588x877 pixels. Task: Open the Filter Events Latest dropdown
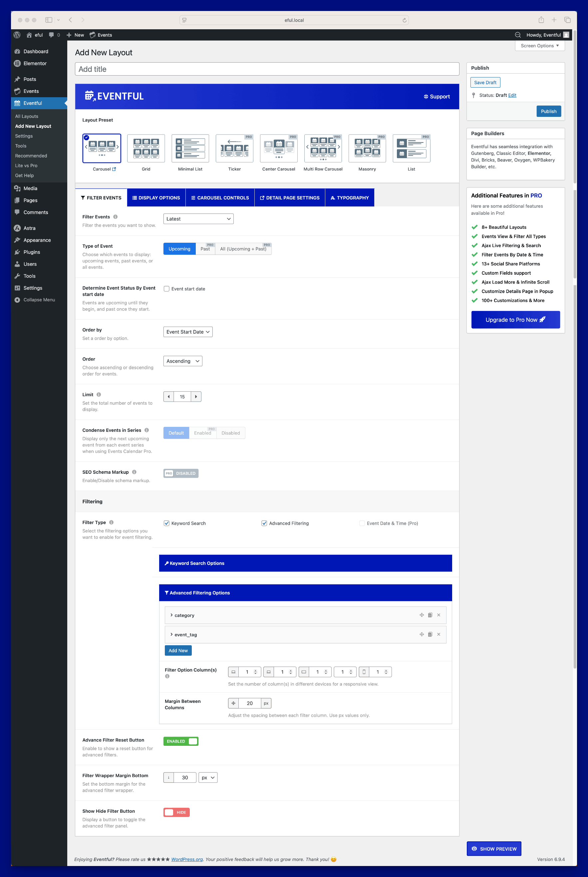click(198, 219)
